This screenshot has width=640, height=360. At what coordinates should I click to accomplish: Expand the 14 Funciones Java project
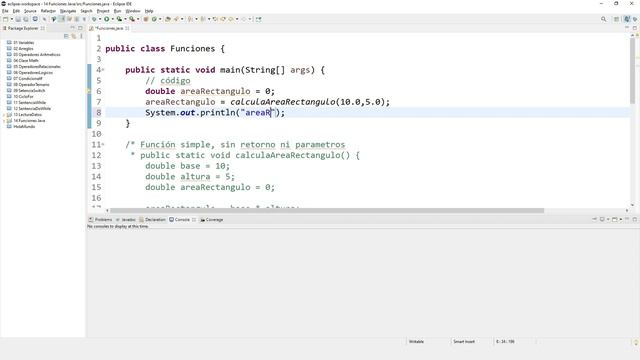click(x=4, y=121)
